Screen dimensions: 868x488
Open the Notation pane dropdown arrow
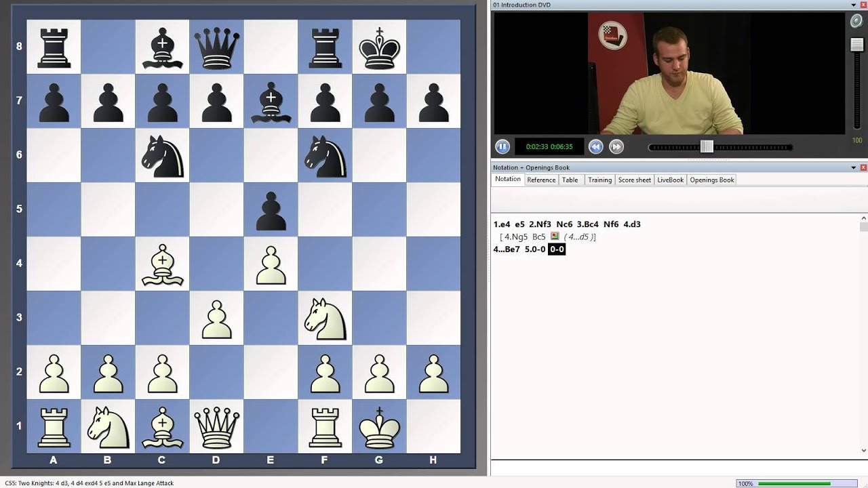[x=854, y=167]
